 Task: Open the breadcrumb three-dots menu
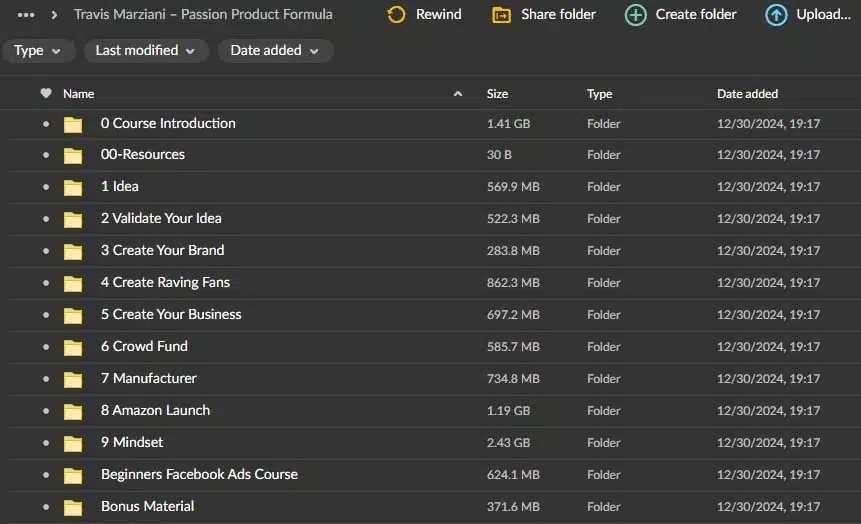(26, 15)
